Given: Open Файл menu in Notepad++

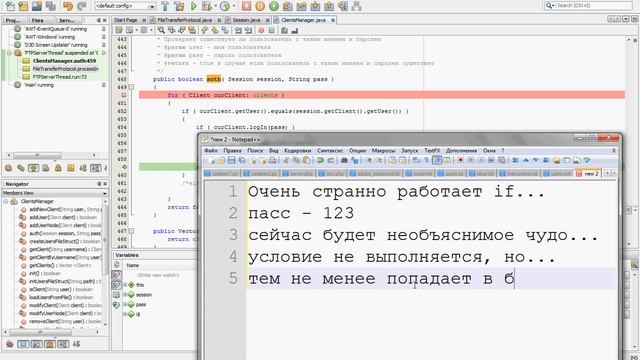Looking at the screenshot, I should 211,151.
